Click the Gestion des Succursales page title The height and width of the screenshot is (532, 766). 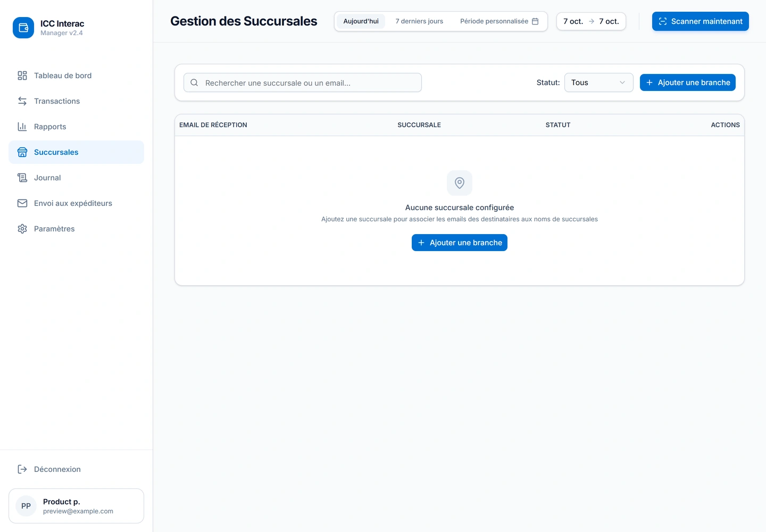(x=244, y=21)
